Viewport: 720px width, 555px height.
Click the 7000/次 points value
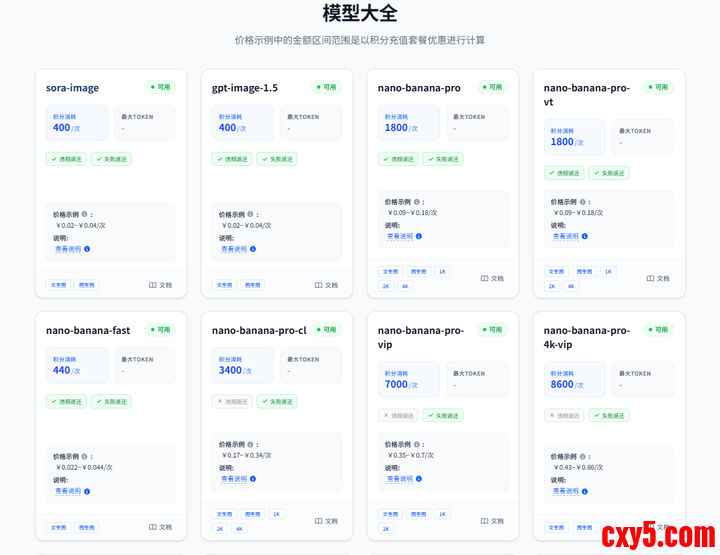(401, 385)
